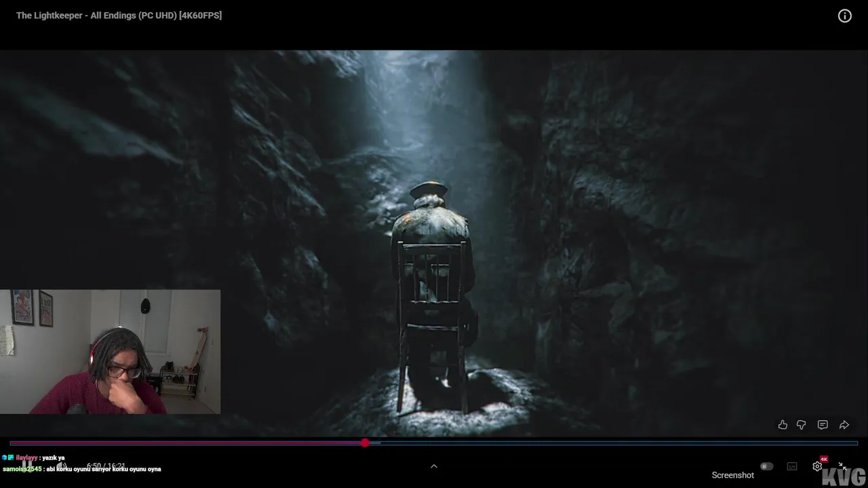Screen dimensions: 868x488
Task: Click chat username samoiss2545
Action: point(22,469)
